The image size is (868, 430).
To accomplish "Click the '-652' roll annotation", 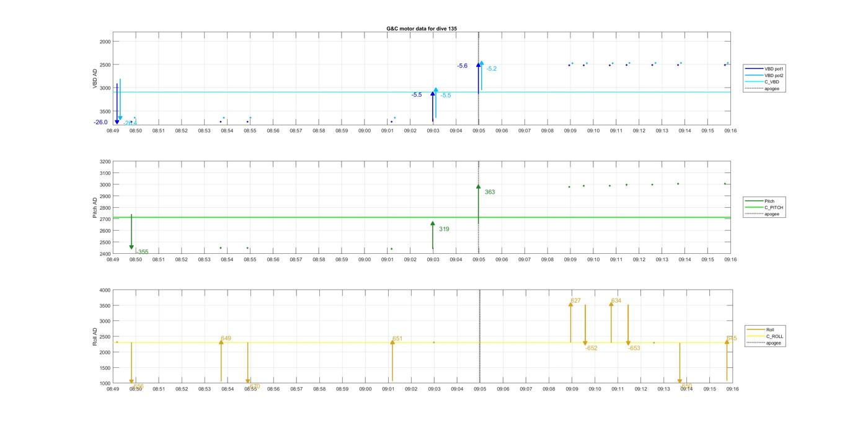I will (x=591, y=349).
